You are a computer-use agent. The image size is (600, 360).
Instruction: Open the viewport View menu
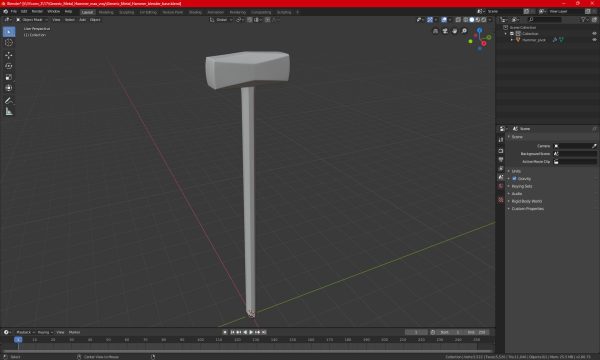pyautogui.click(x=56, y=20)
